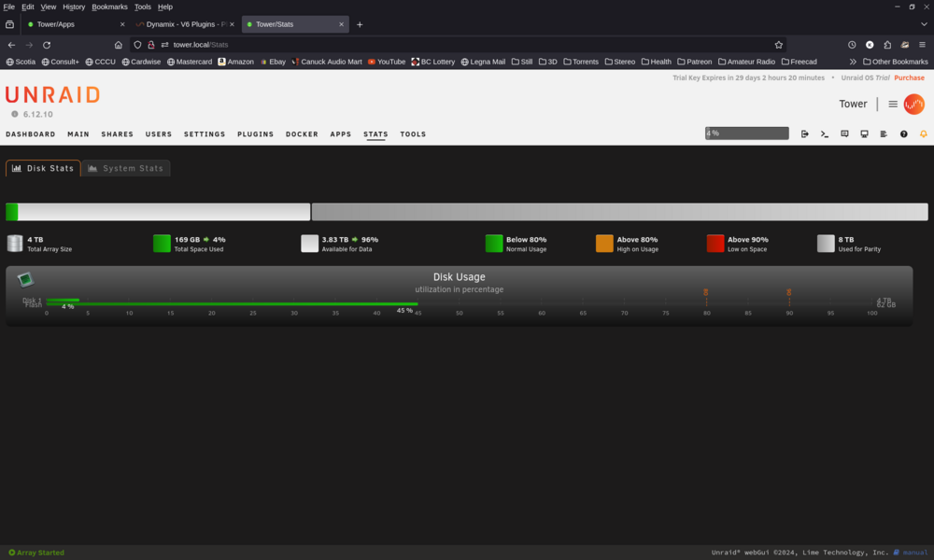Click the orange Above 80% swatch
Viewport: 934px width, 560px height.
(x=604, y=243)
